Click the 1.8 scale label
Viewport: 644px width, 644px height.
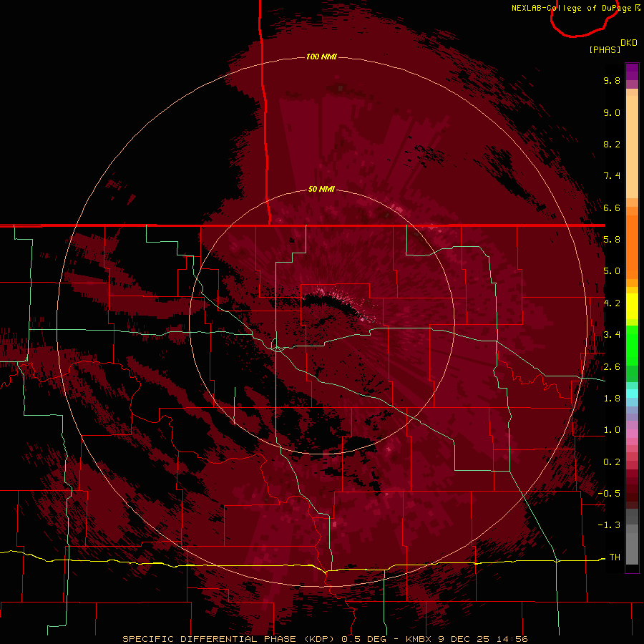click(x=612, y=399)
